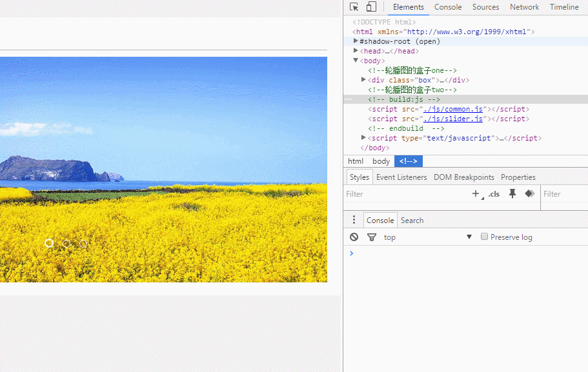This screenshot has width=588, height=372.
Task: Click the pin element state icon
Action: click(512, 193)
